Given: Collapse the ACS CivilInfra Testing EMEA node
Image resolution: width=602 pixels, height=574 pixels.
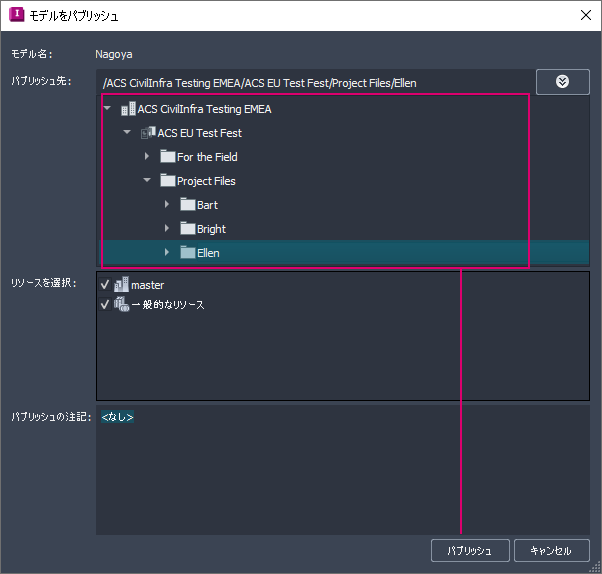Looking at the screenshot, I should [x=107, y=108].
